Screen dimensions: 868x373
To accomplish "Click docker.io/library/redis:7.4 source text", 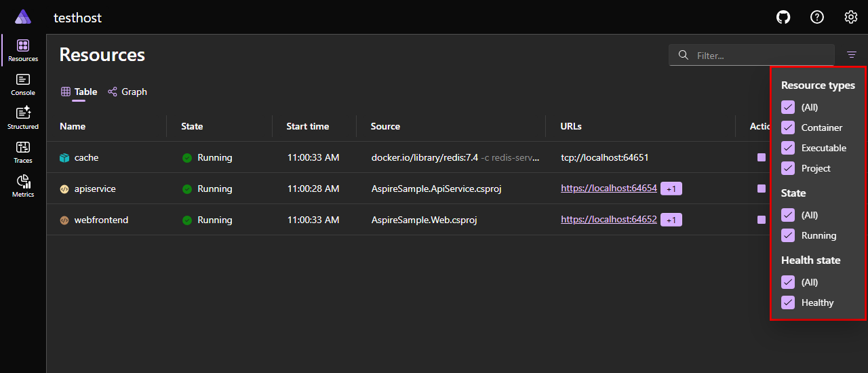I will [x=425, y=157].
